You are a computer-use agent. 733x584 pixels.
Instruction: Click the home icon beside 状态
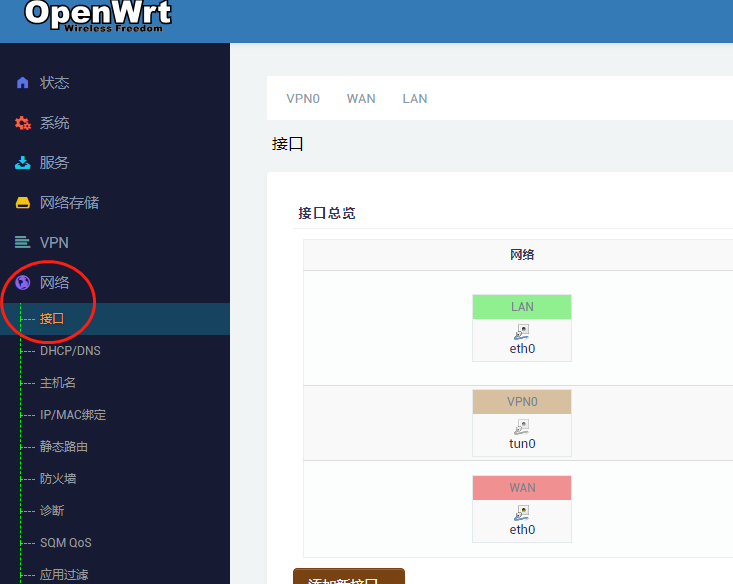pos(22,83)
